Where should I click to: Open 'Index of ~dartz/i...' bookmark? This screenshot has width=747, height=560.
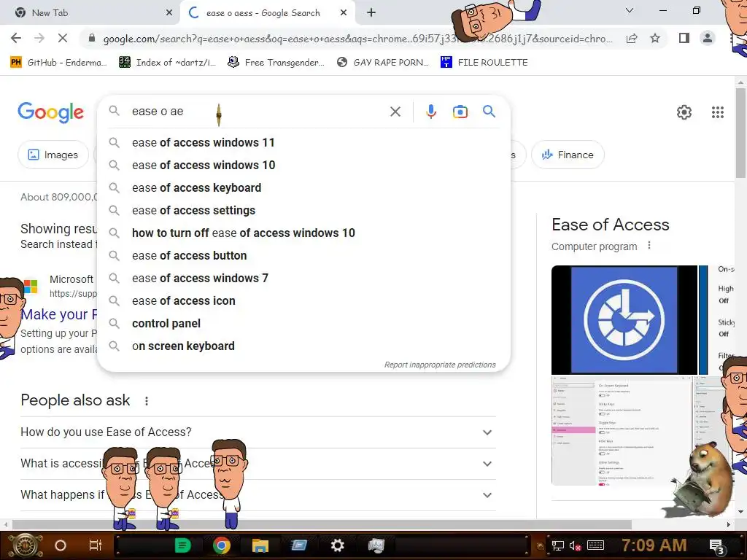click(x=167, y=63)
